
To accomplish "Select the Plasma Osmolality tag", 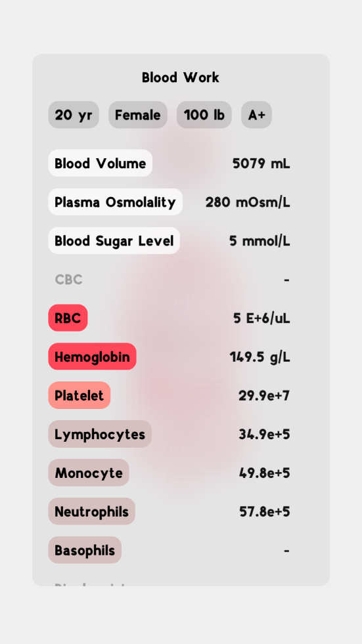I will [x=116, y=202].
